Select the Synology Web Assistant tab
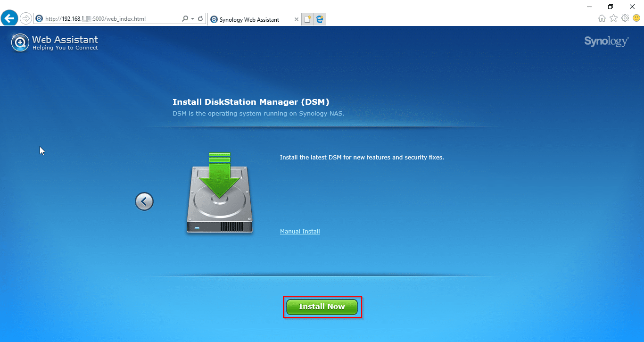644x342 pixels. click(x=254, y=19)
